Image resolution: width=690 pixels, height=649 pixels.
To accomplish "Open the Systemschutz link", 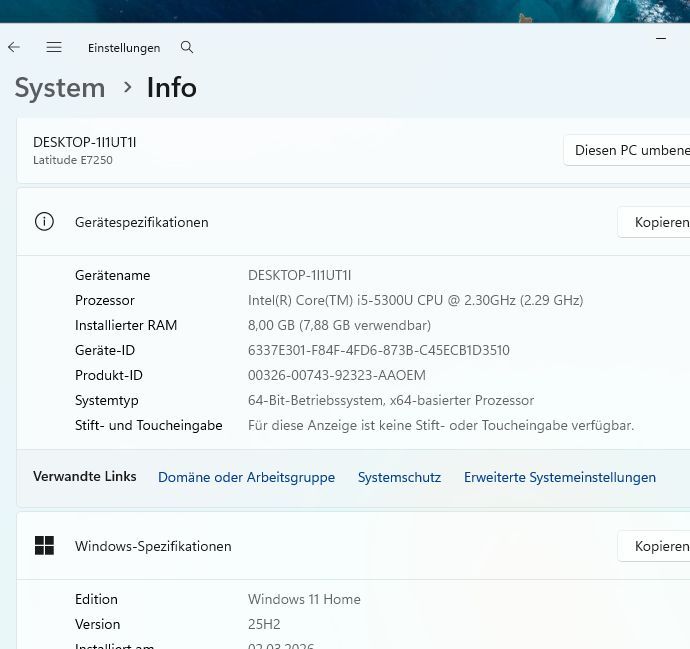I will [x=399, y=478].
